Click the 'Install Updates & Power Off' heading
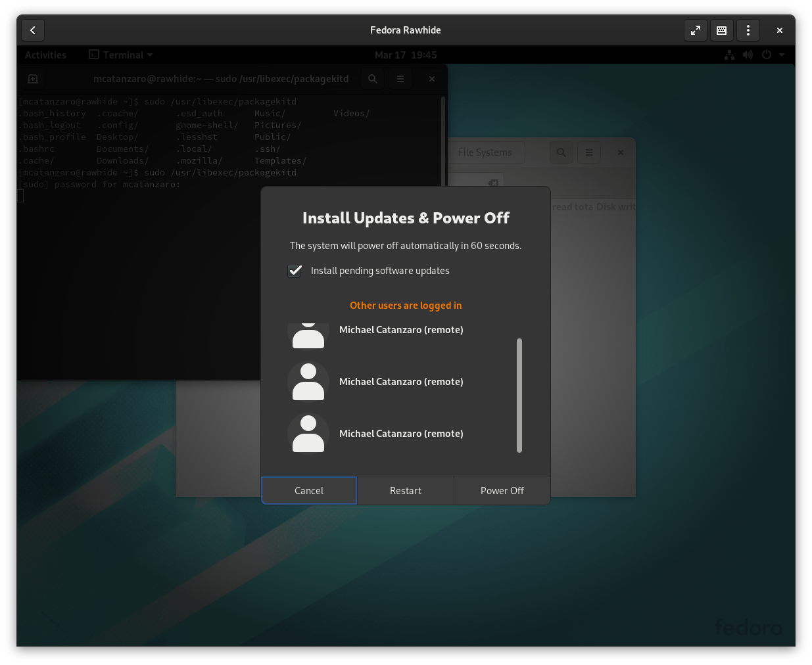 pyautogui.click(x=406, y=218)
